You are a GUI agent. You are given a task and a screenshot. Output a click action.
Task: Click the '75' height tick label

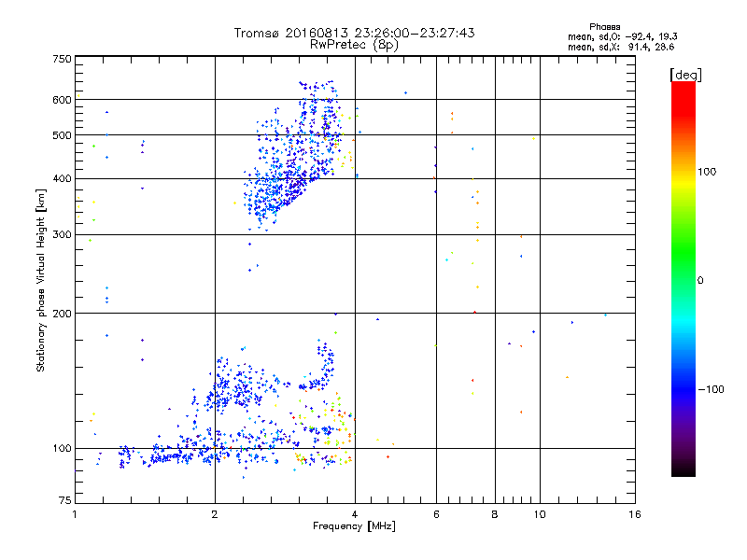(65, 500)
